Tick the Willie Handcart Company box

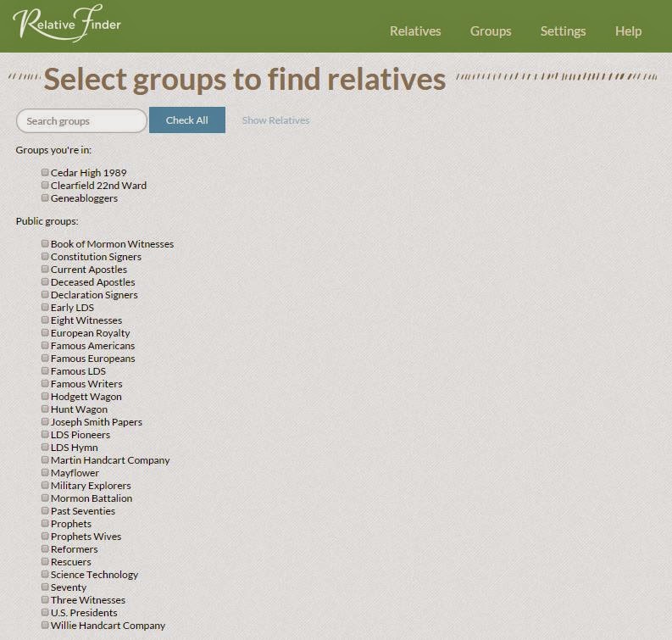tap(46, 625)
